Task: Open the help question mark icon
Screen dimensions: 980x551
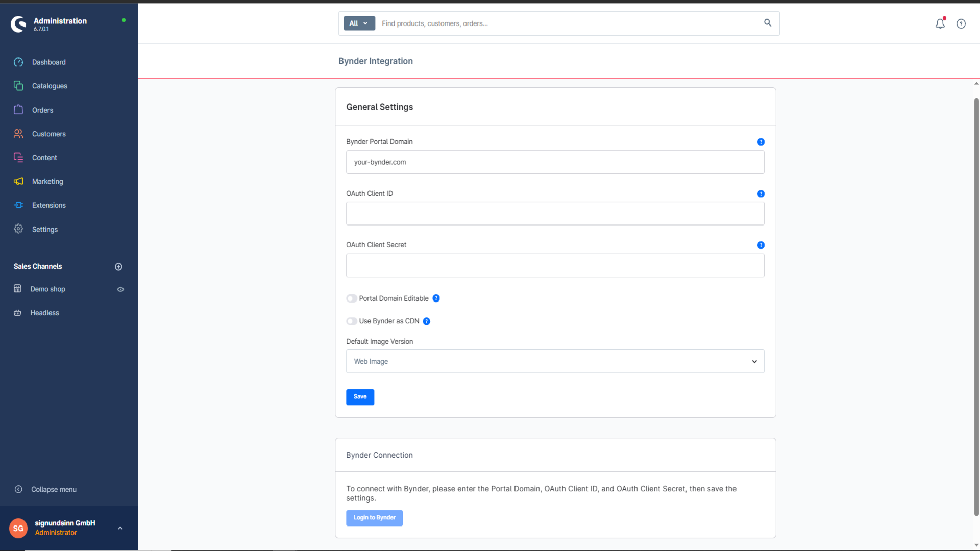Action: pyautogui.click(x=961, y=24)
